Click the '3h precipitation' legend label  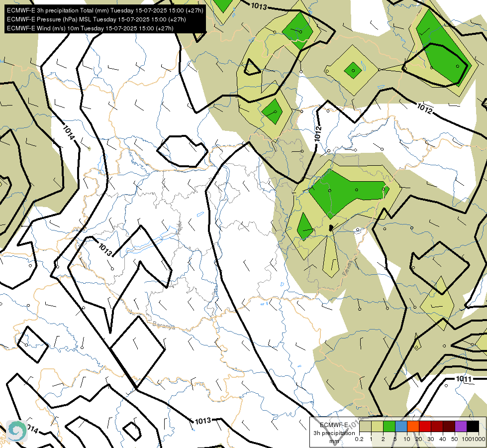click(x=334, y=433)
